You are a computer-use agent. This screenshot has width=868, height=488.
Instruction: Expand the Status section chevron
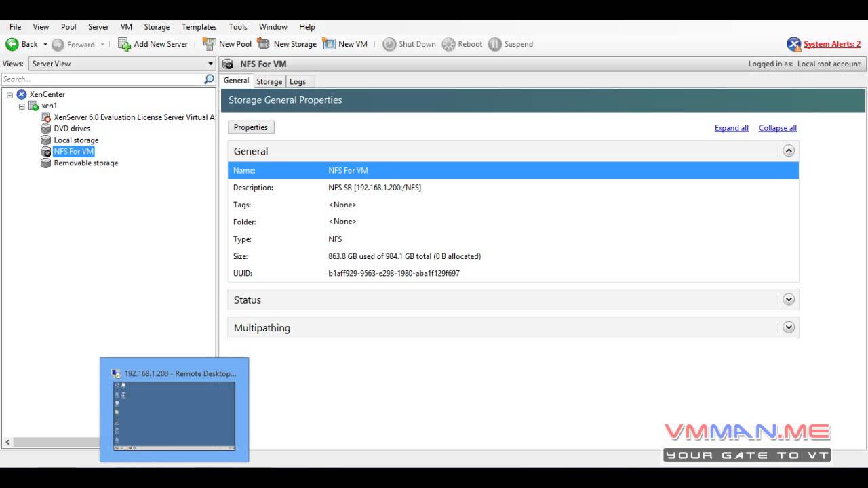(x=788, y=300)
